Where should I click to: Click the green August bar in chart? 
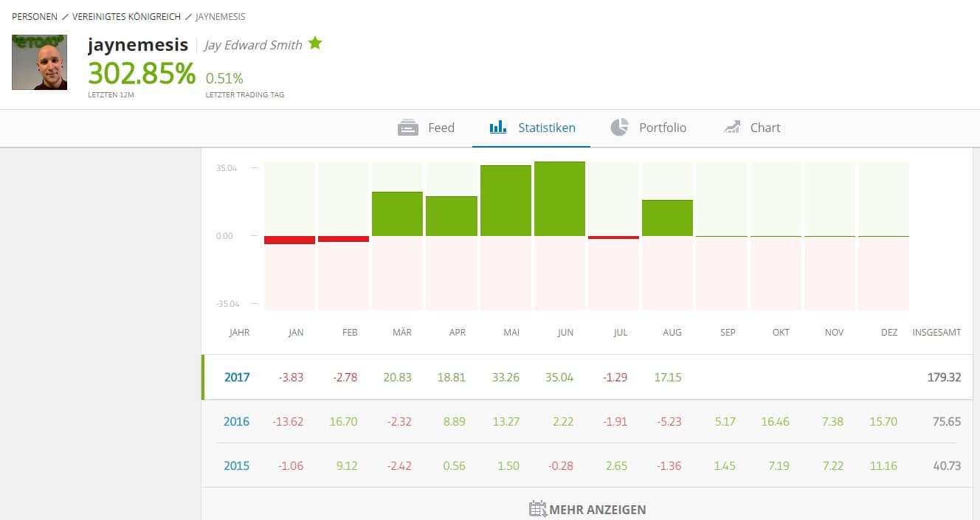(x=667, y=218)
